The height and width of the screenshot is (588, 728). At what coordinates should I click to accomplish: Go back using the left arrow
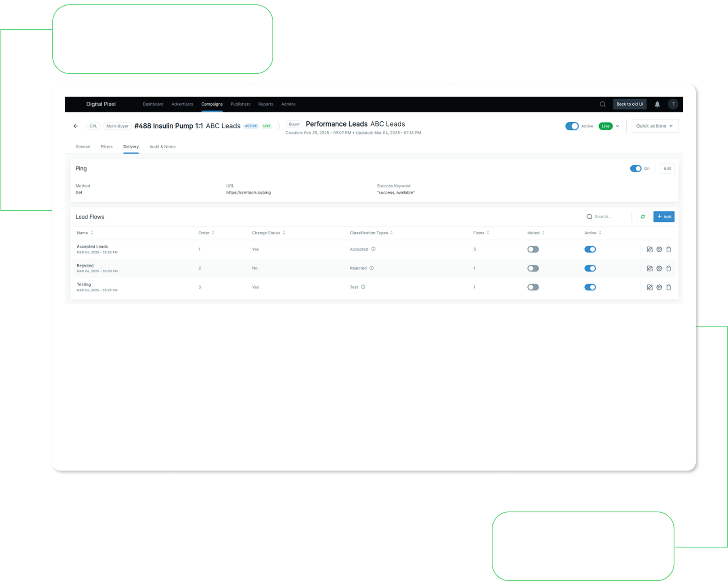76,126
